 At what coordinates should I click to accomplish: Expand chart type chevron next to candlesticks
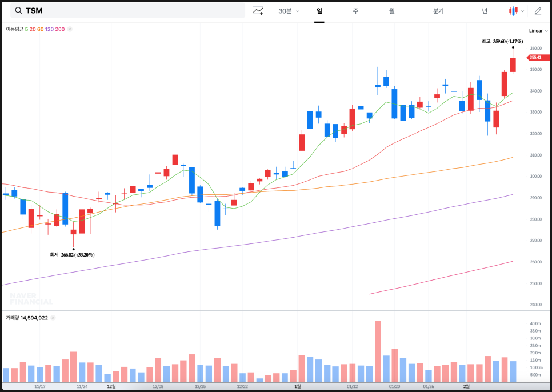[x=522, y=11]
